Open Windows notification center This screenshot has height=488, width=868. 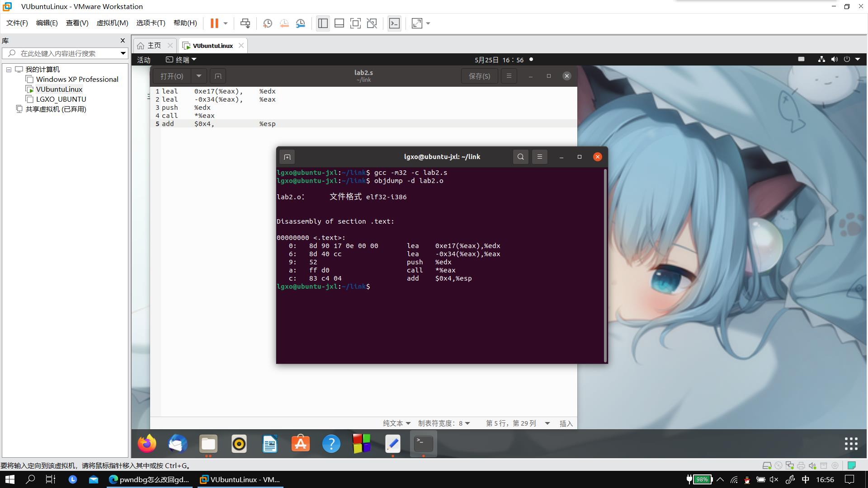pos(850,479)
